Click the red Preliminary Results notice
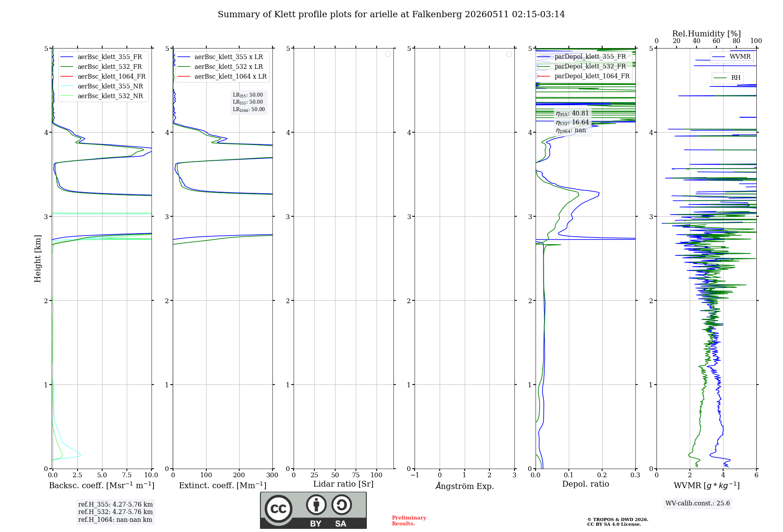Screen dimensions: 783x532 click(x=409, y=521)
